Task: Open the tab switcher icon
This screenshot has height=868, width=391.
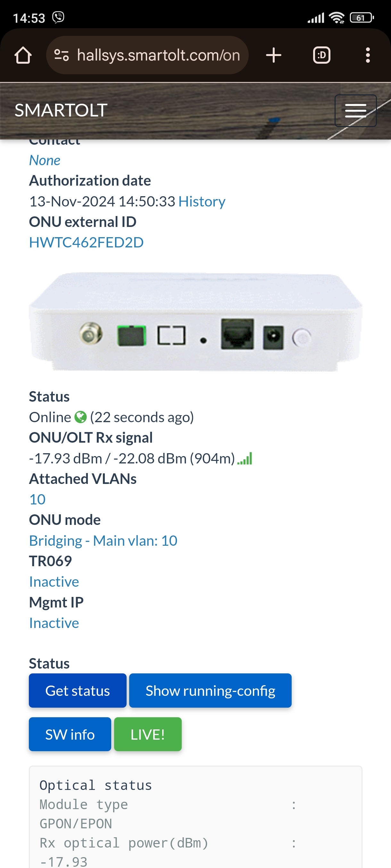Action: click(x=321, y=55)
